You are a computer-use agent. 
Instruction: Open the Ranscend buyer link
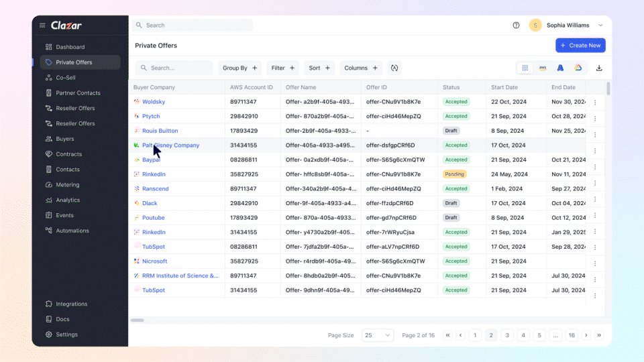pos(155,189)
